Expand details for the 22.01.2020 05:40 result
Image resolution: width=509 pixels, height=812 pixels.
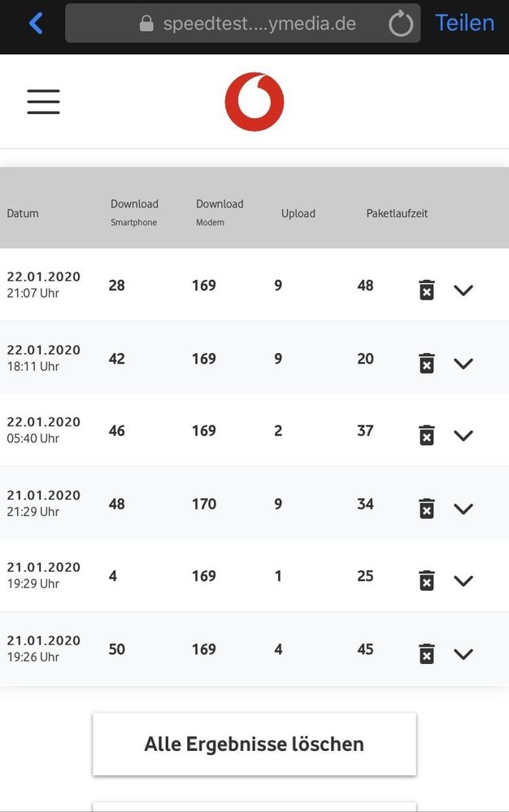[x=463, y=435]
